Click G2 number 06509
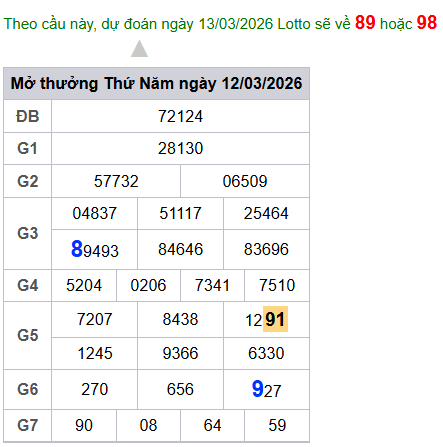The image size is (443, 447). pyautogui.click(x=245, y=181)
